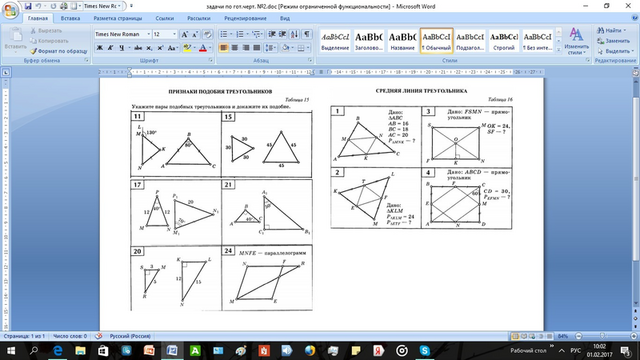Image resolution: width=640 pixels, height=360 pixels.
Task: Toggle Italic formatting button
Action: [x=110, y=48]
